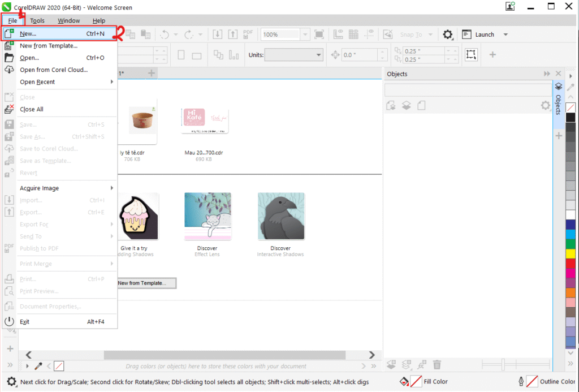
Task: Click the Launch button
Action: pyautogui.click(x=478, y=35)
